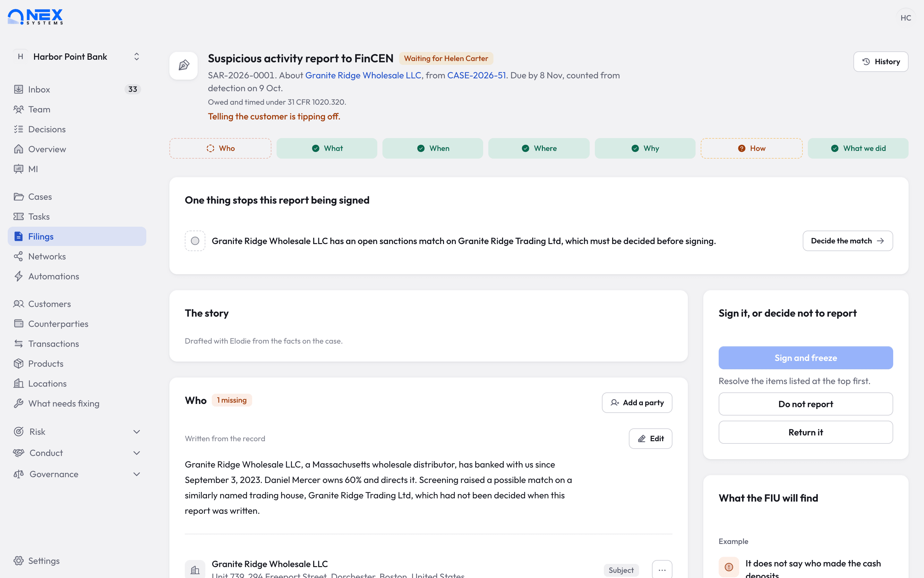Jump to the How section tab

[751, 148]
